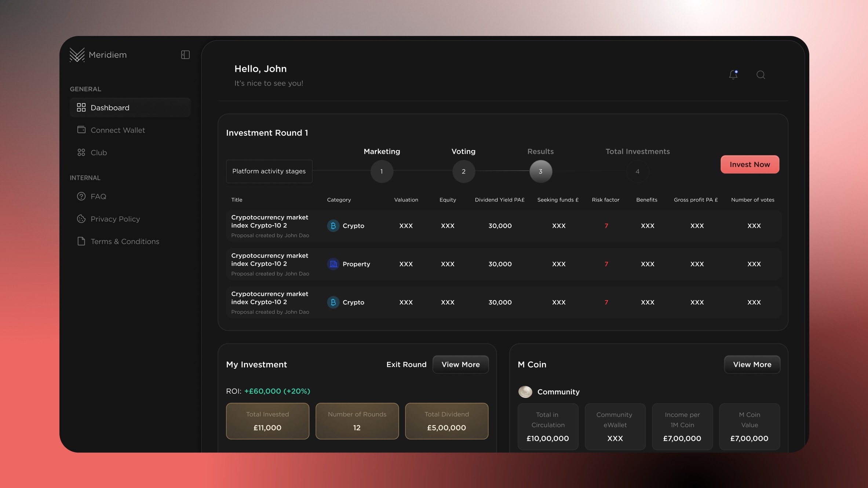Screen dimensions: 868x488
Task: Click the M Coin Value card
Action: click(x=749, y=426)
